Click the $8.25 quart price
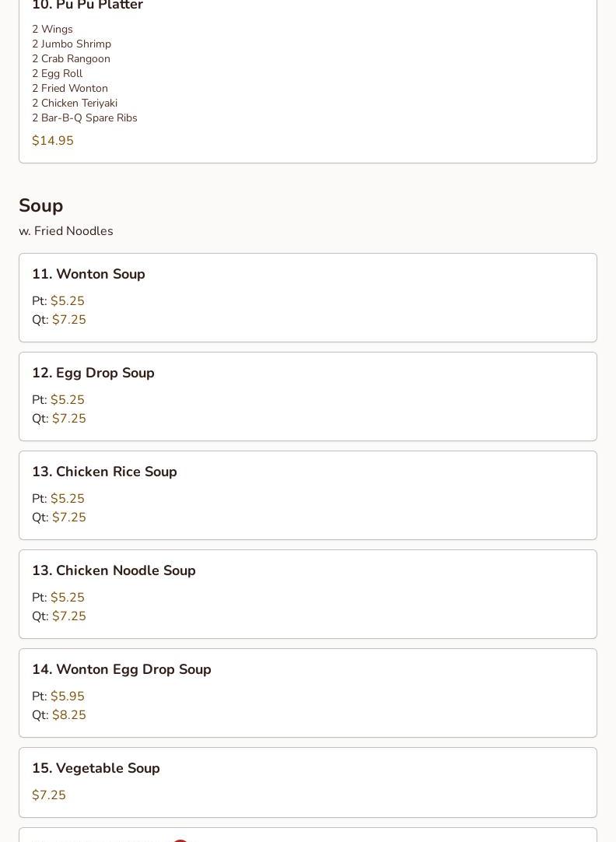The image size is (616, 842). point(69,715)
